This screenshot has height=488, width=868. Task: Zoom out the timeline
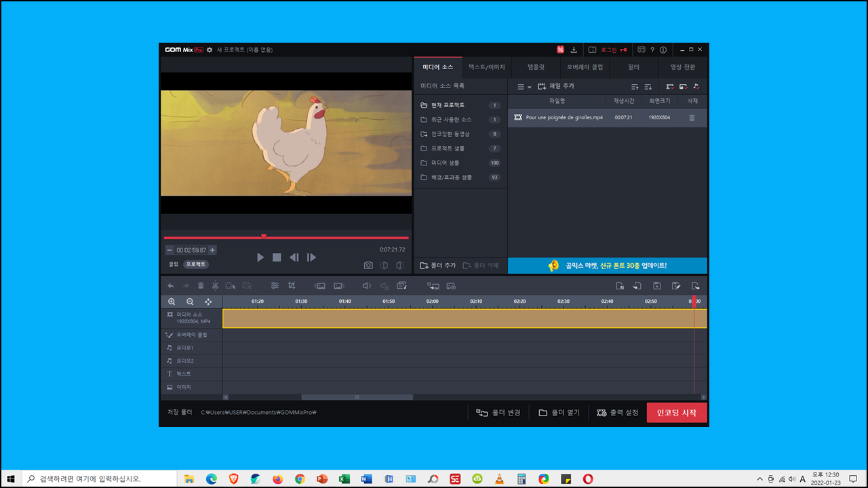pyautogui.click(x=190, y=302)
